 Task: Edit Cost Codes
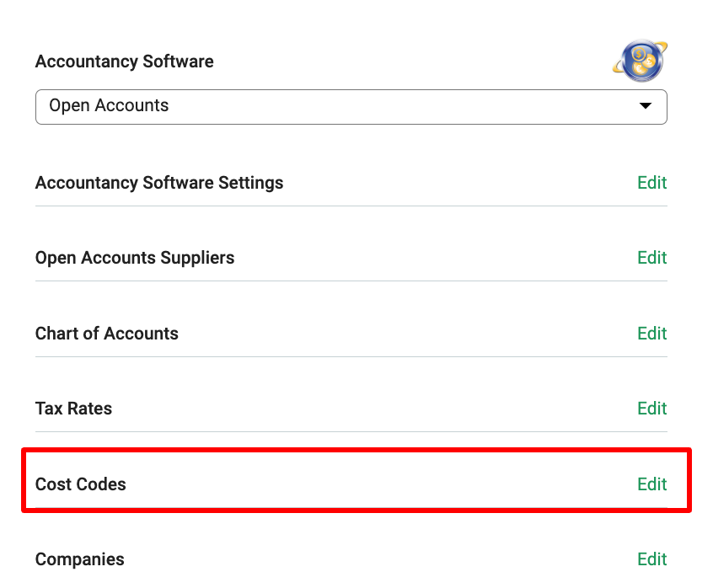coord(651,484)
